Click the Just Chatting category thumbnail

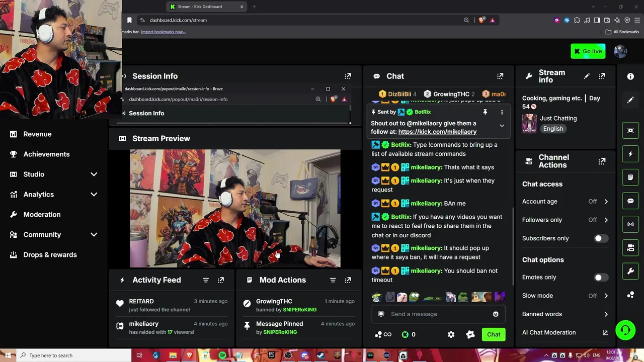529,123
